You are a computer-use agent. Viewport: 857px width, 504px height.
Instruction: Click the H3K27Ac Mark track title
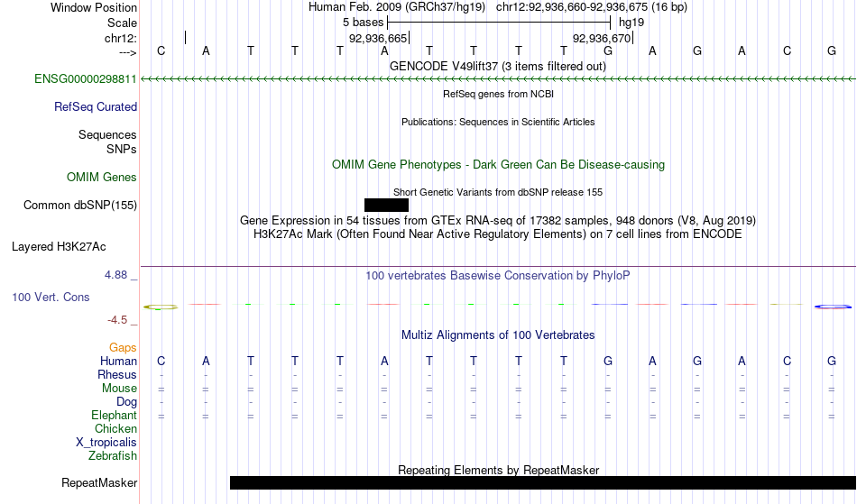tap(498, 234)
